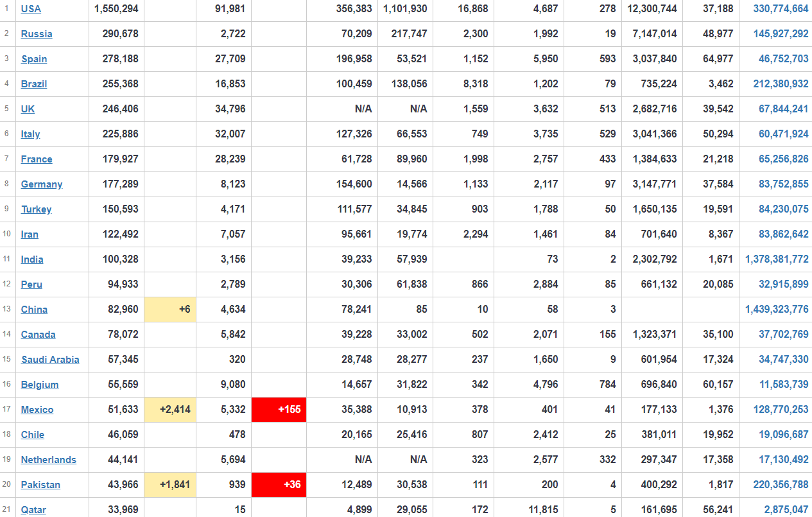Click China population 1,439,323,776

777,310
